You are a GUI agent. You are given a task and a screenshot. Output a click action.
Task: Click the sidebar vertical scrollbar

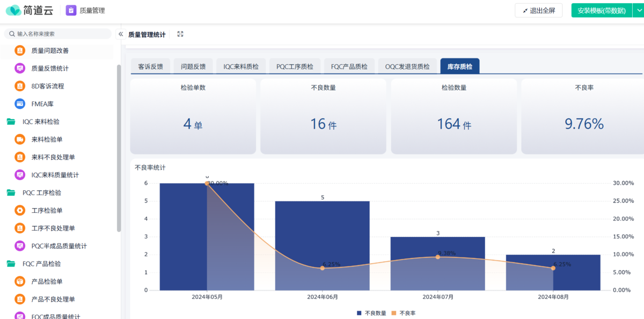[x=119, y=148]
